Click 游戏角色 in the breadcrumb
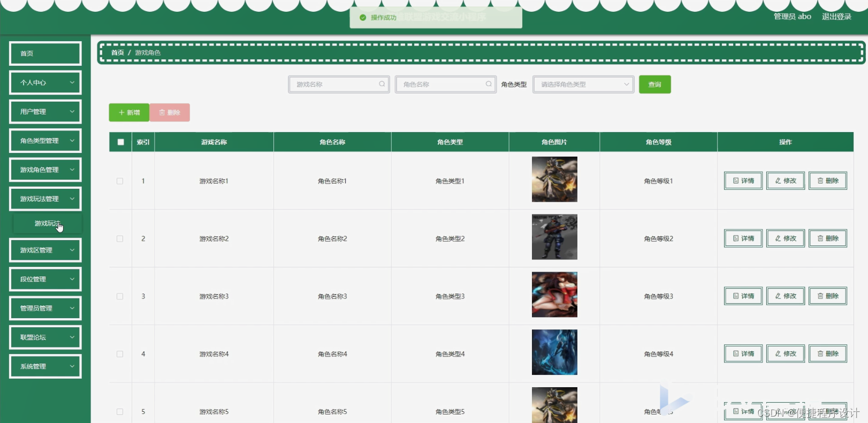Image resolution: width=868 pixels, height=423 pixels. click(148, 52)
